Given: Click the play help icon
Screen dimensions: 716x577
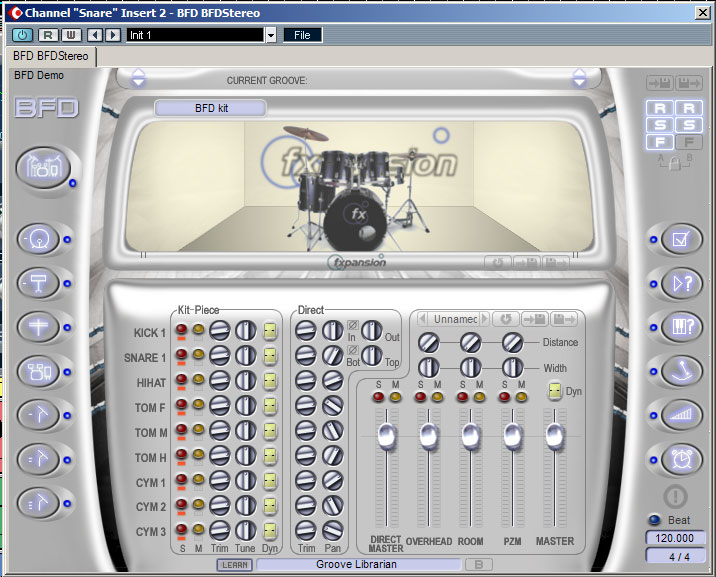Looking at the screenshot, I should click(x=681, y=283).
